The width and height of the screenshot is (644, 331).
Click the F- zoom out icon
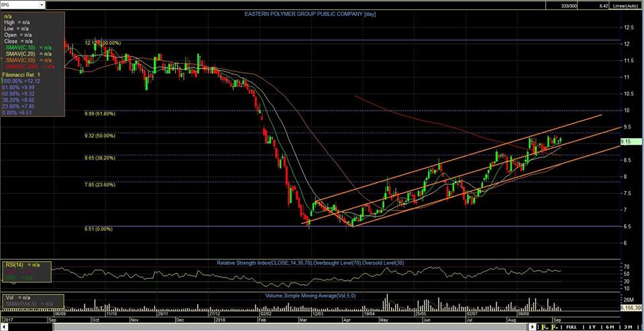tap(555, 327)
